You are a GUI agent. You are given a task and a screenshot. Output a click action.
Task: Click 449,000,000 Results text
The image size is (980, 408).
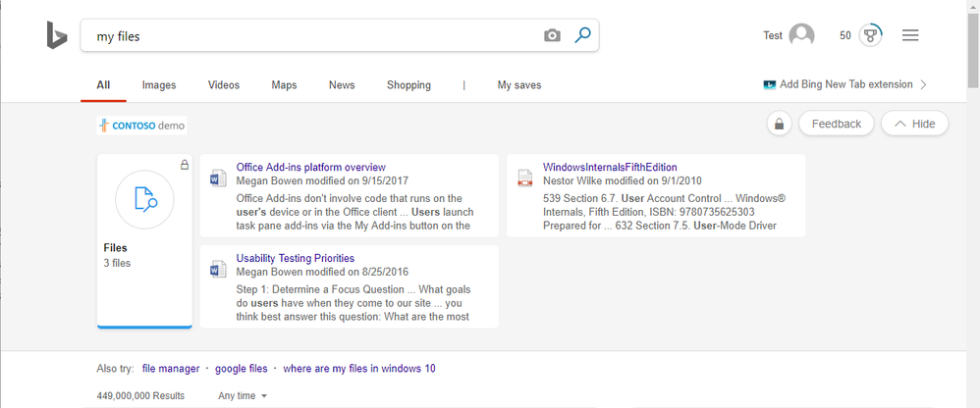[x=140, y=396]
